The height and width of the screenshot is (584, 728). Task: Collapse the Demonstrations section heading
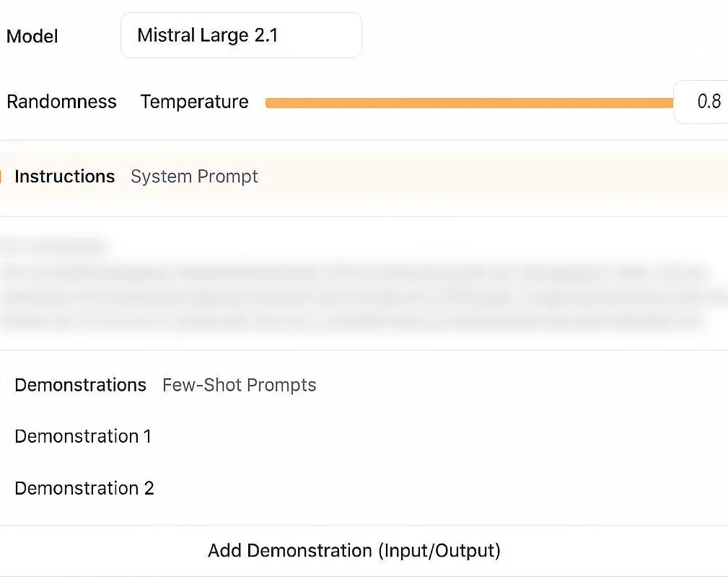coord(80,385)
